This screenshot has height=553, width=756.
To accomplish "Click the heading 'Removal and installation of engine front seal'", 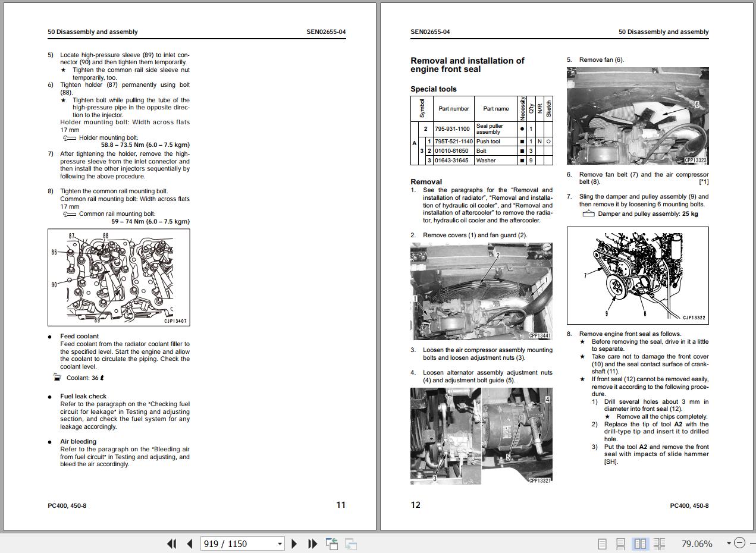I will coord(468,65).
